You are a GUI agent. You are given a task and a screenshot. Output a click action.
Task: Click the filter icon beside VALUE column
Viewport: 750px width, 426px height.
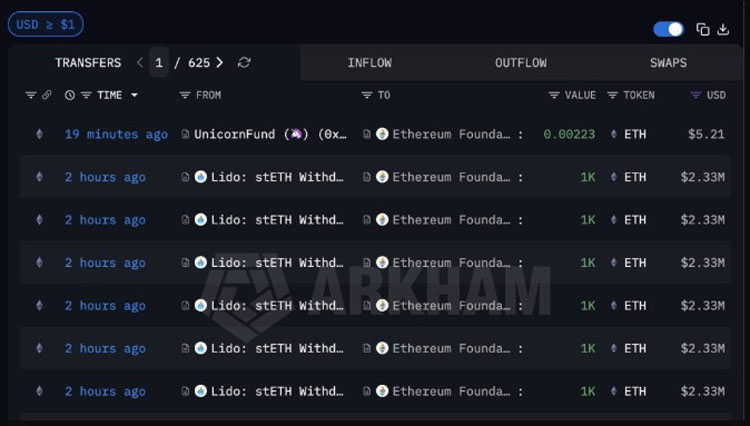tap(554, 95)
